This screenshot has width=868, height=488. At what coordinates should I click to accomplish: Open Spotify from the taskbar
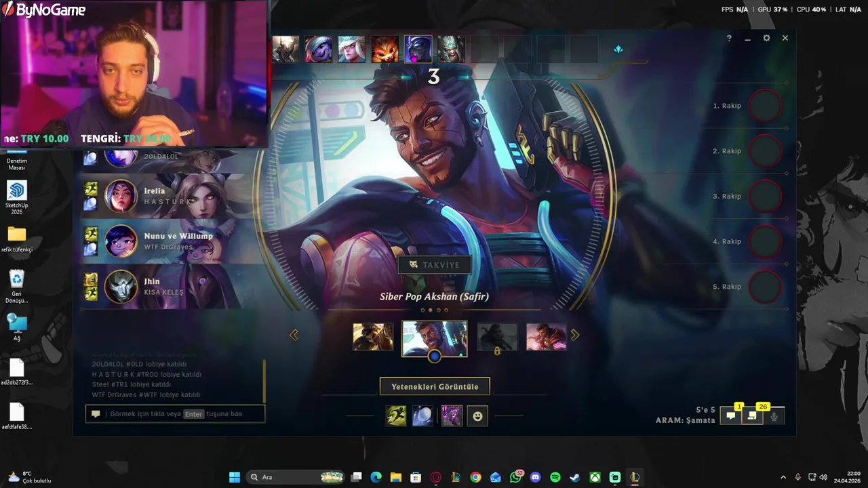pos(555,477)
